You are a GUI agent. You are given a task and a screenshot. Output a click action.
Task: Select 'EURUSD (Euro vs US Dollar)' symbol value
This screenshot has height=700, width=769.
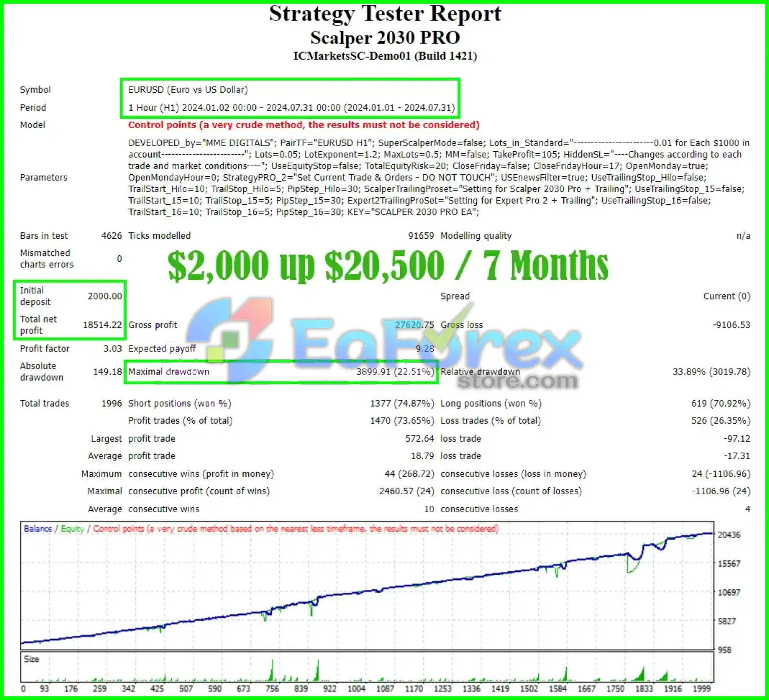[x=188, y=90]
